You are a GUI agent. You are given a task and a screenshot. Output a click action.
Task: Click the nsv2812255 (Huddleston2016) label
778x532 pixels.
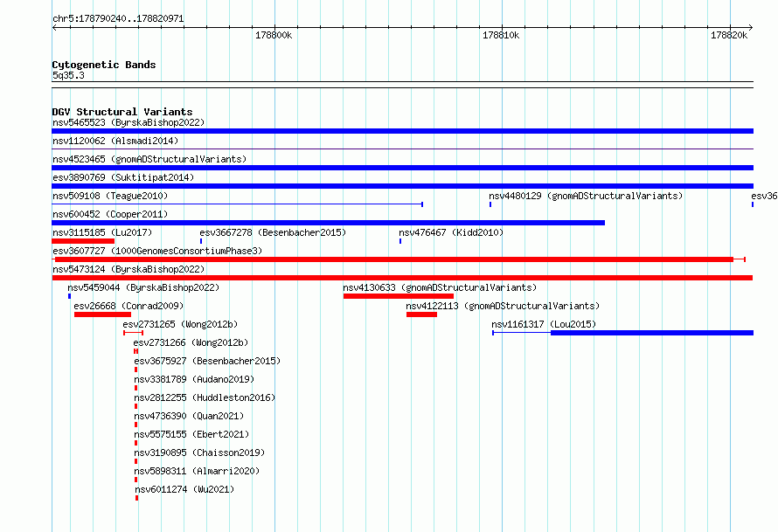point(205,397)
